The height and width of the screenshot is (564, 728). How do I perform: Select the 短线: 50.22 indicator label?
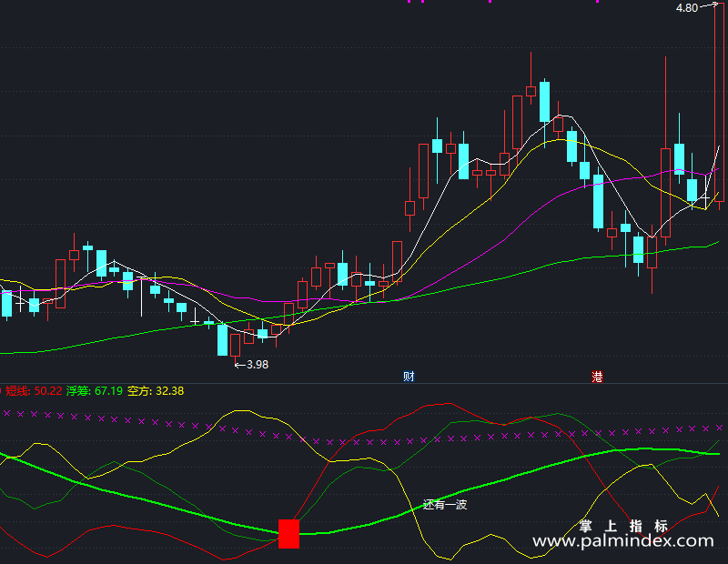tap(34, 391)
